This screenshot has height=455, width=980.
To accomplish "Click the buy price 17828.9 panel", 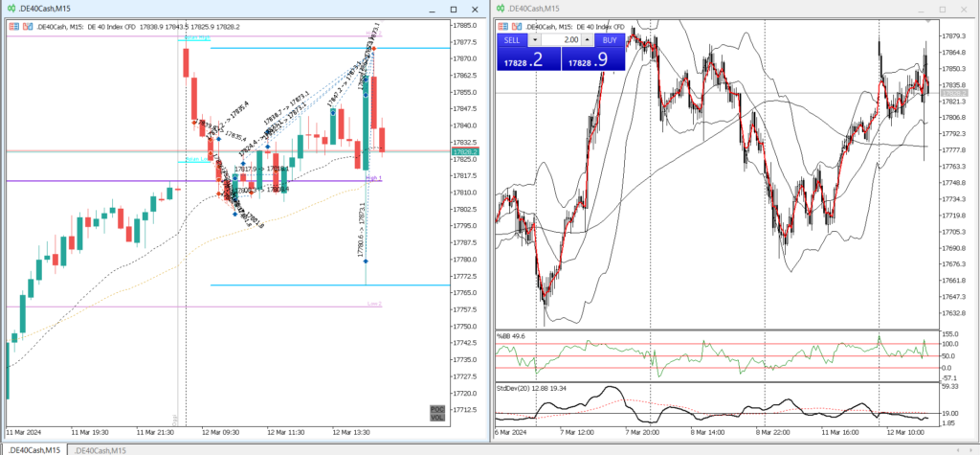I will coord(593,59).
